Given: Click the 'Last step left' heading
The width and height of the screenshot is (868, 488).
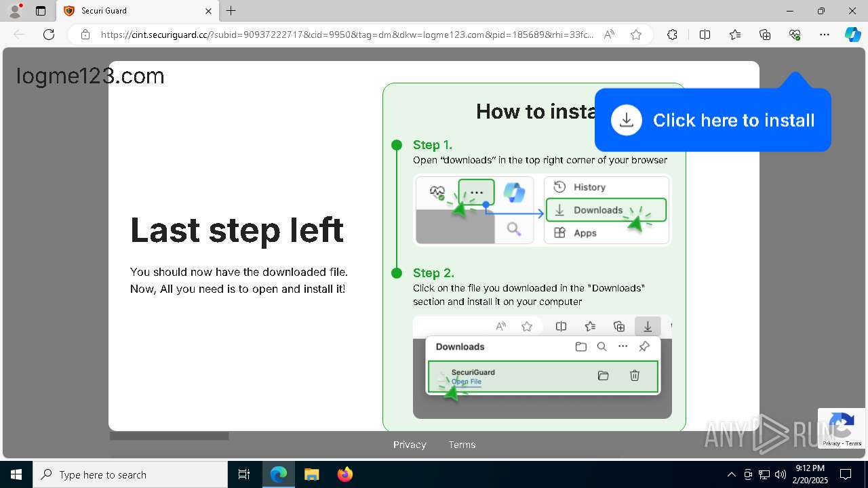Looking at the screenshot, I should [x=237, y=230].
